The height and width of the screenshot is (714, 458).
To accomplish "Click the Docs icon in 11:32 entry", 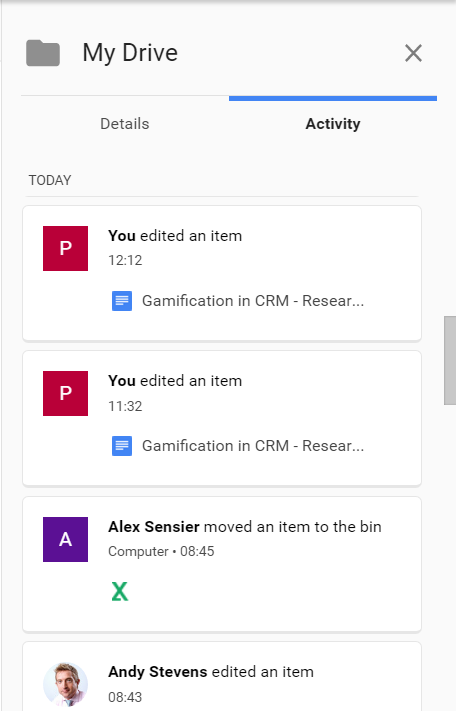I will 122,447.
